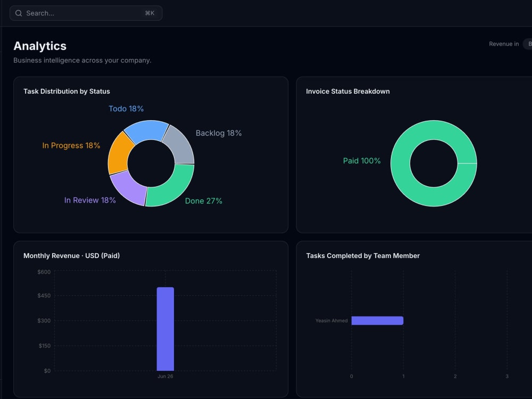Click the In Review 18% label
532x399 pixels.
coord(90,200)
